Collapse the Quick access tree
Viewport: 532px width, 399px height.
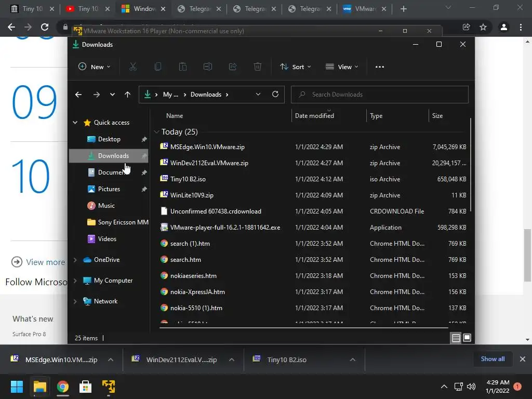click(75, 123)
